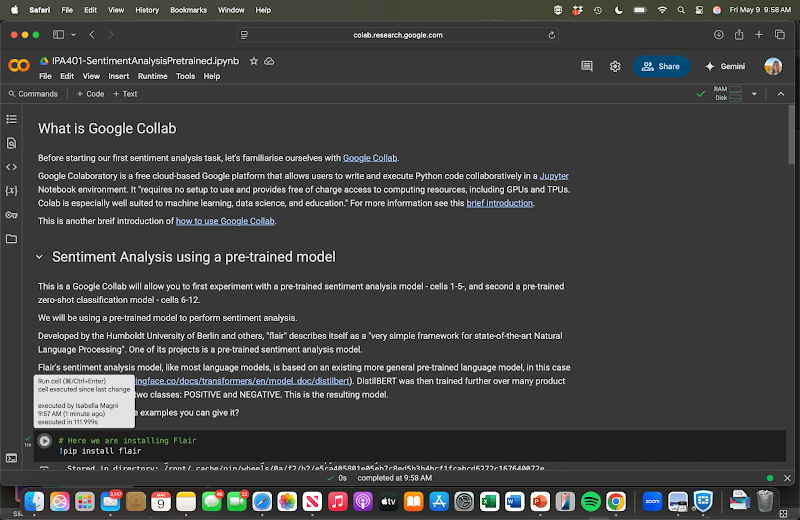Click the notebook title IPA401-SentimentAnalysisPretrained.ipynb
The height and width of the screenshot is (520, 800).
145,61
